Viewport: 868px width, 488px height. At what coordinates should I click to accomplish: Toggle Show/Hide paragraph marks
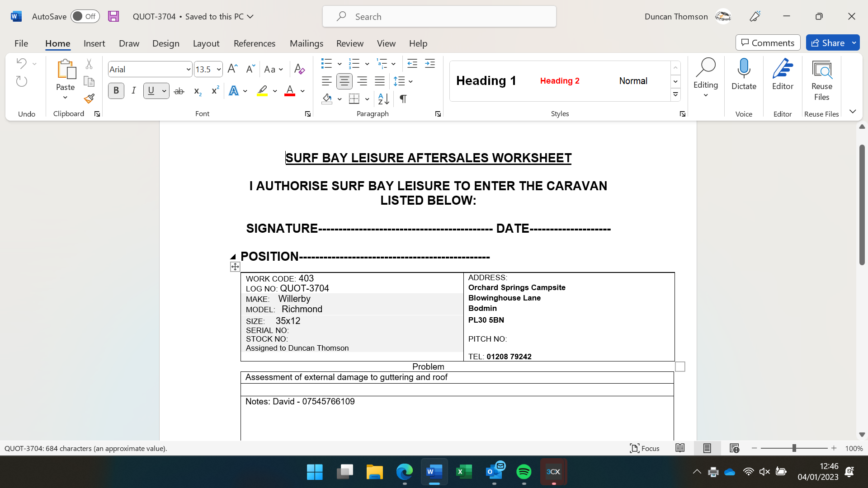(x=403, y=99)
